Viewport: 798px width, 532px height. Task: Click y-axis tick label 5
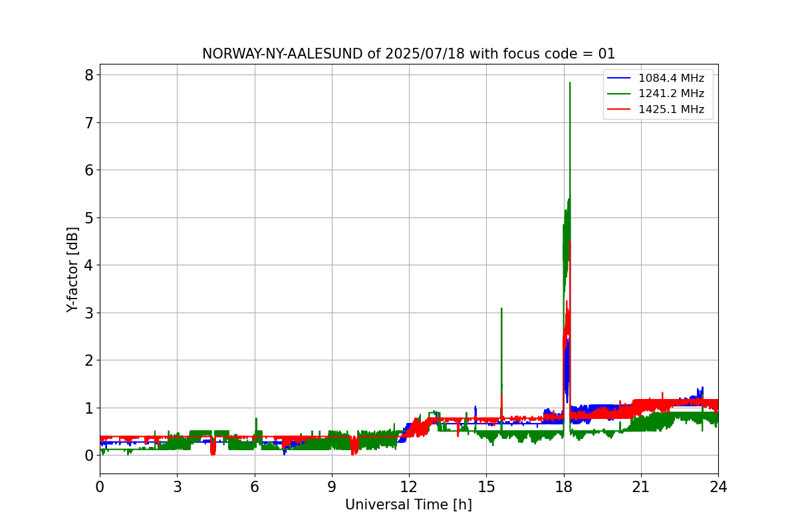click(87, 217)
